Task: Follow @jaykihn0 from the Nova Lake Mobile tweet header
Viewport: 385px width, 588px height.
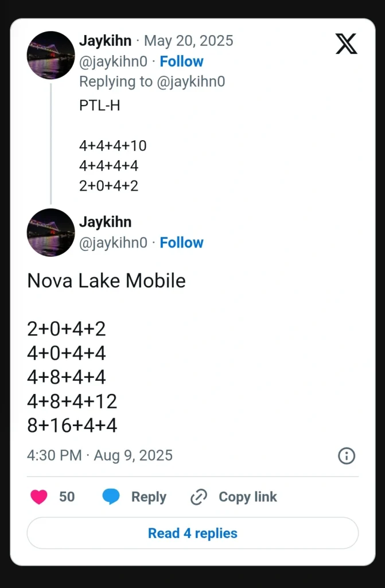Action: click(x=181, y=242)
